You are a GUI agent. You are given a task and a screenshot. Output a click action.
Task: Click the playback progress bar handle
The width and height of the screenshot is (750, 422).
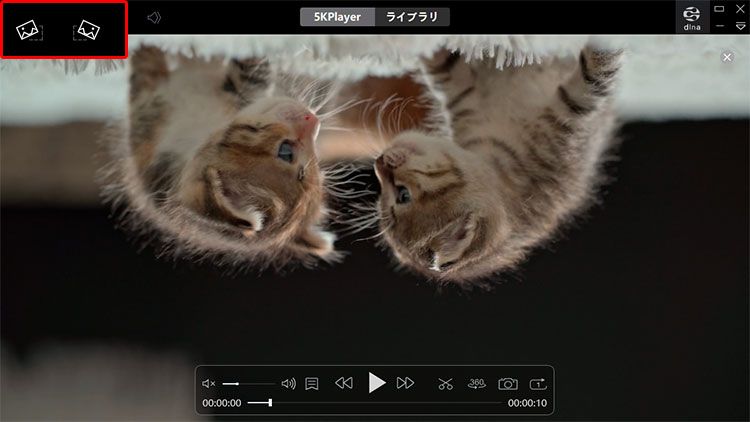point(270,403)
